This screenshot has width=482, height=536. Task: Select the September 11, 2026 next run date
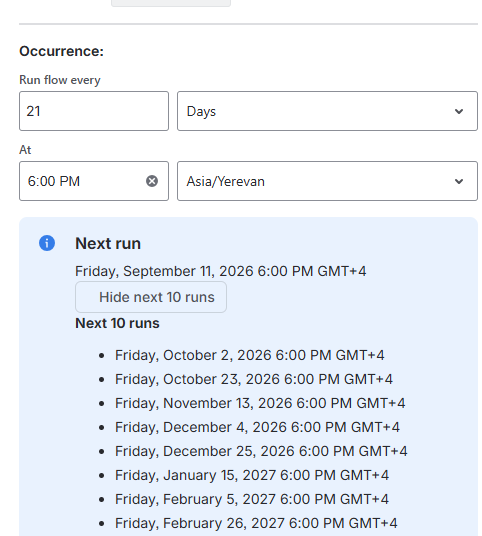220,271
